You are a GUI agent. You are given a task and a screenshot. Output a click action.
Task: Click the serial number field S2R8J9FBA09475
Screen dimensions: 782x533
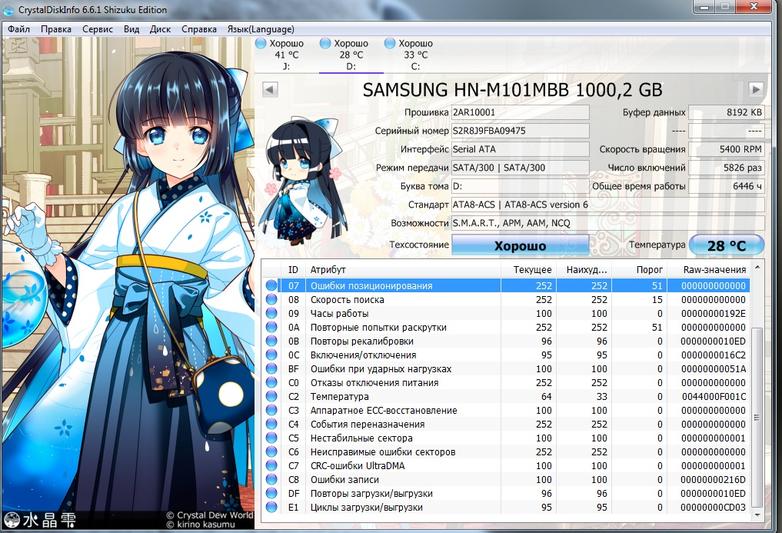pyautogui.click(x=520, y=131)
